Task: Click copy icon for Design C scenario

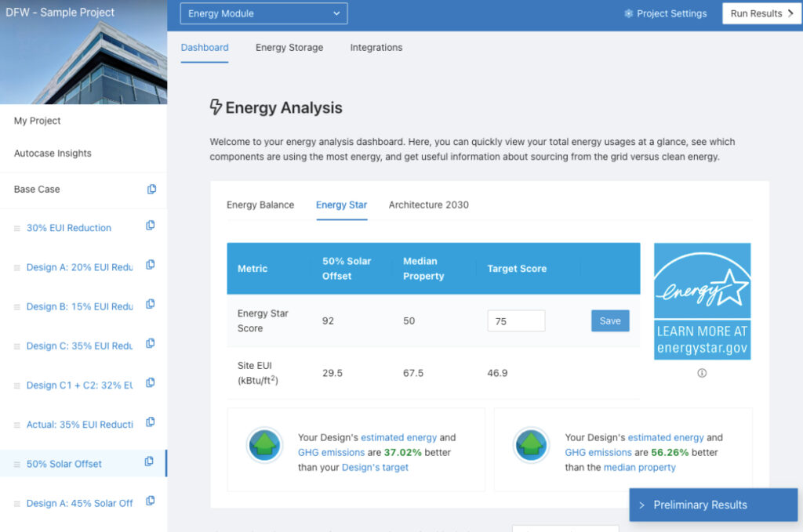Action: [150, 344]
